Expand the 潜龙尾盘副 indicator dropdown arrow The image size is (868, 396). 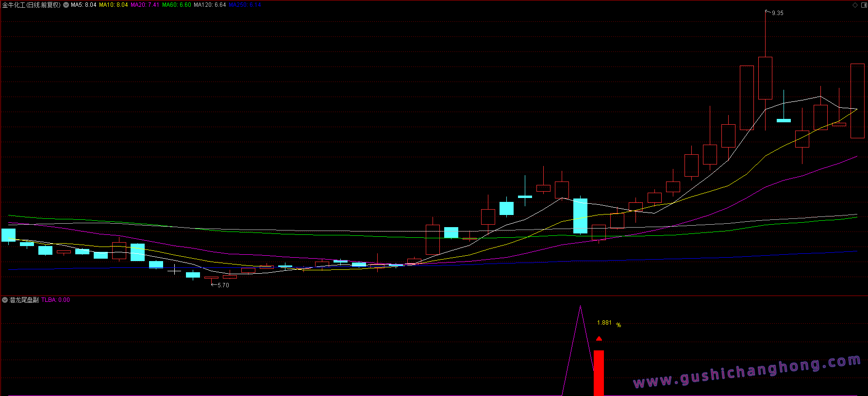click(x=5, y=300)
